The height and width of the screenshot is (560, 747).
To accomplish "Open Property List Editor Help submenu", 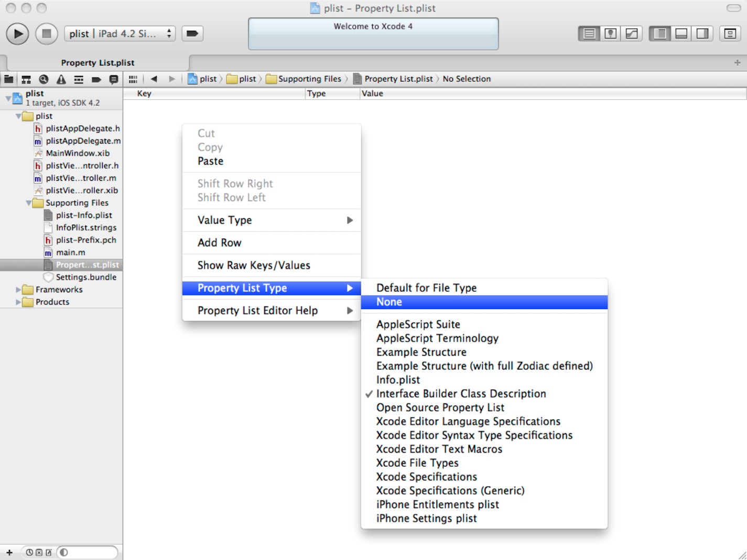I will pos(272,311).
